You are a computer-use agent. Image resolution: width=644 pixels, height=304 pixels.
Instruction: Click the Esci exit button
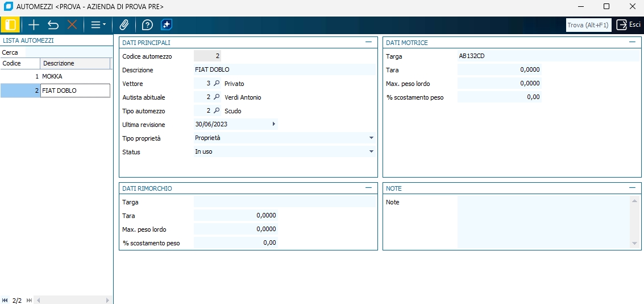(x=629, y=24)
